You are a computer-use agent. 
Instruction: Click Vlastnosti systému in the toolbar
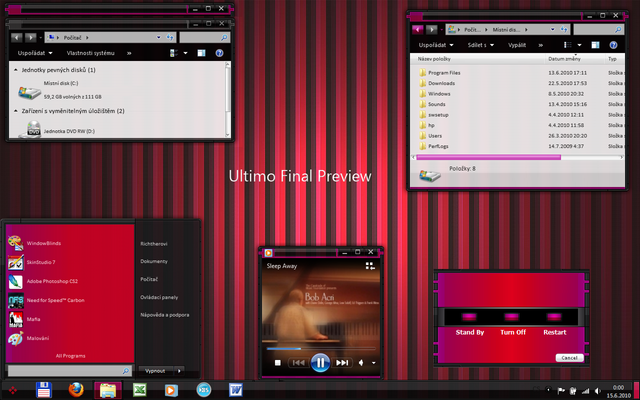(x=91, y=52)
